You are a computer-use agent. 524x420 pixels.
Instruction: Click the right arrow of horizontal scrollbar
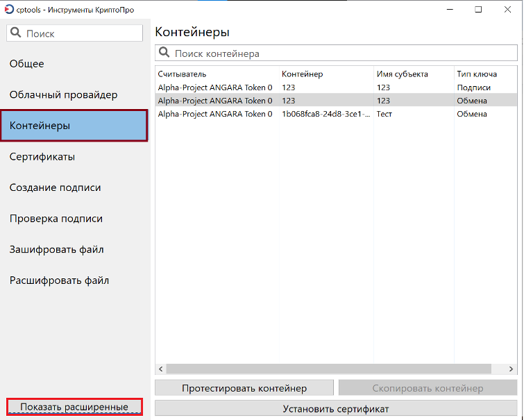(511, 369)
